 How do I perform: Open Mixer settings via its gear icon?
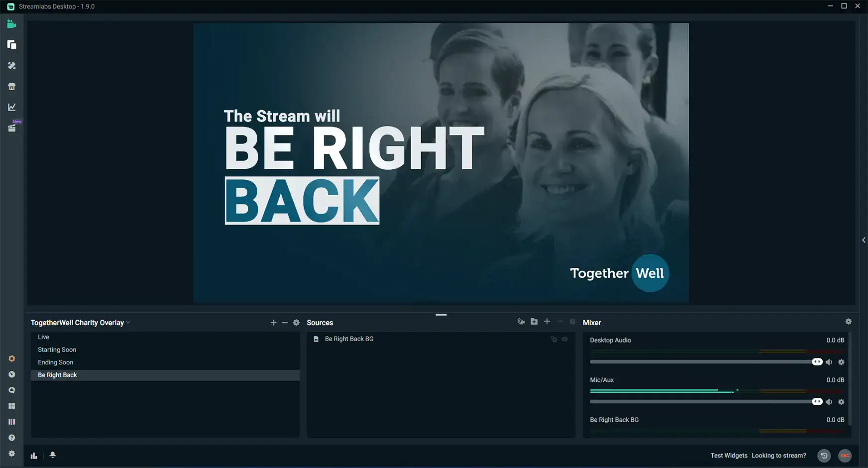pyautogui.click(x=849, y=322)
